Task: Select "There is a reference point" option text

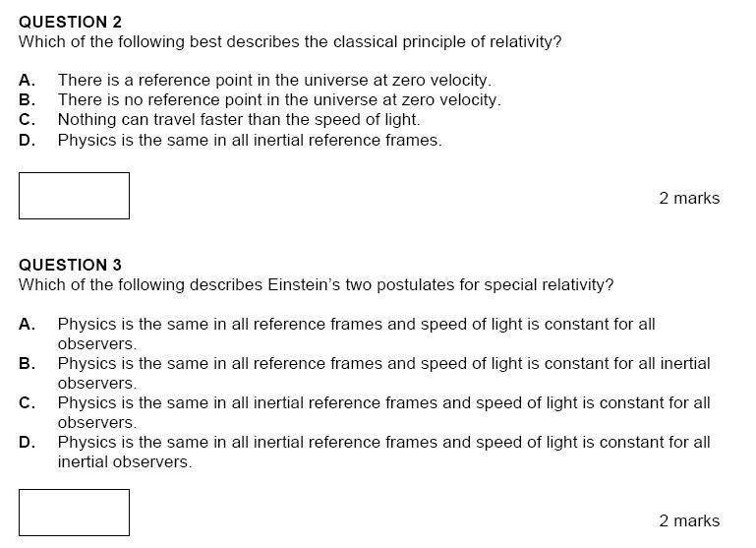Action: pyautogui.click(x=274, y=80)
